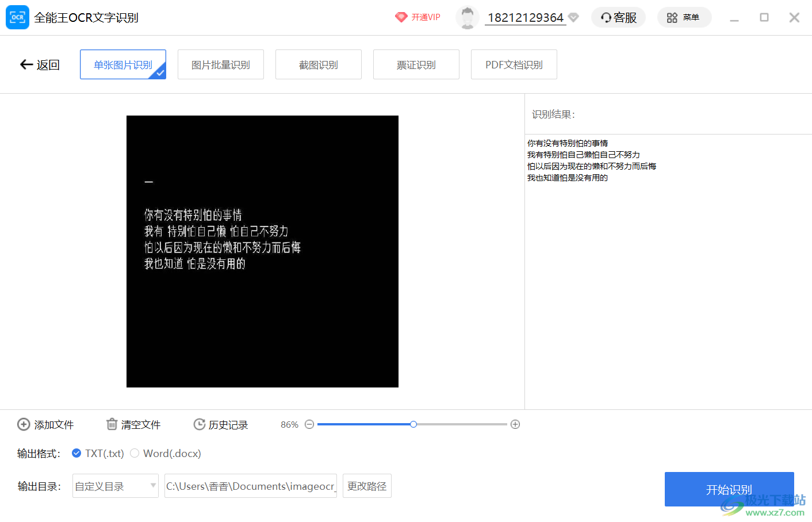Open the user avatar profile
This screenshot has width=812, height=522.
[468, 17]
